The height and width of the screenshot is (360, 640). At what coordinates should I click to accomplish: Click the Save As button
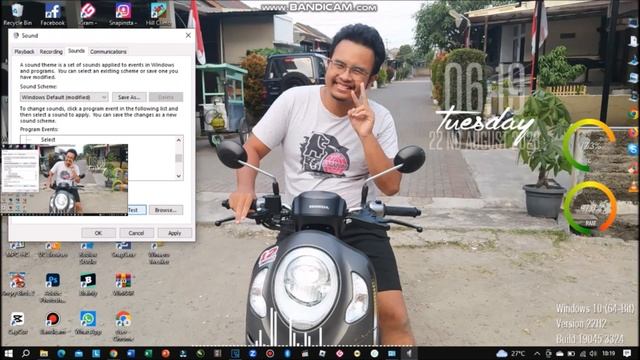(x=129, y=97)
